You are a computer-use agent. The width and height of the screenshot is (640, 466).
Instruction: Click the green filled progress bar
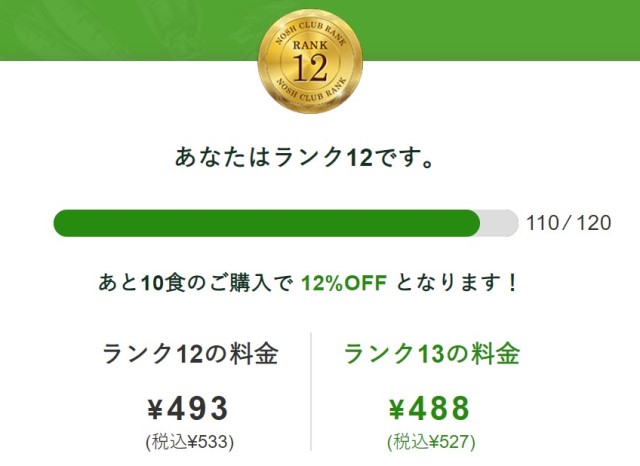[x=267, y=223]
